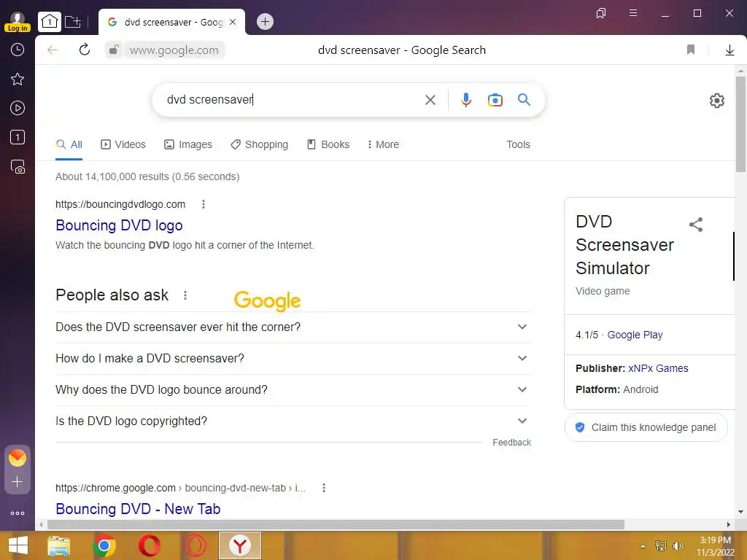Launch Google Chrome from taskbar
The height and width of the screenshot is (560, 747).
point(104,545)
